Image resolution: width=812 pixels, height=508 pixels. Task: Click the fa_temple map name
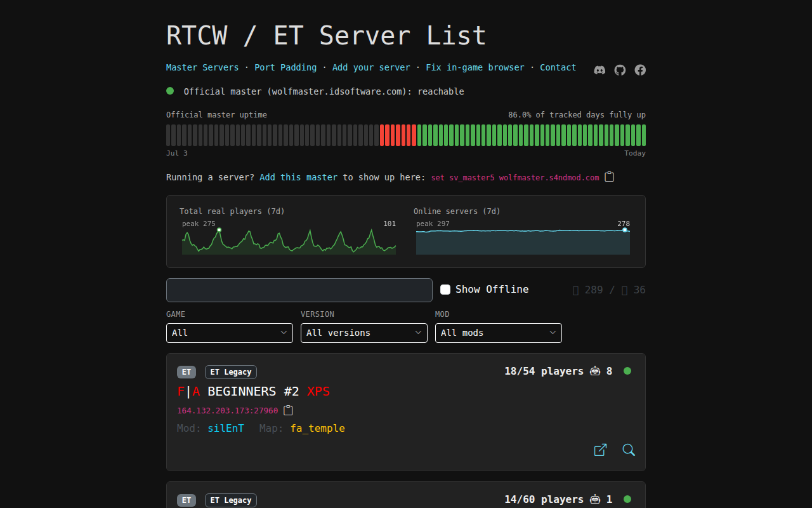tap(318, 428)
